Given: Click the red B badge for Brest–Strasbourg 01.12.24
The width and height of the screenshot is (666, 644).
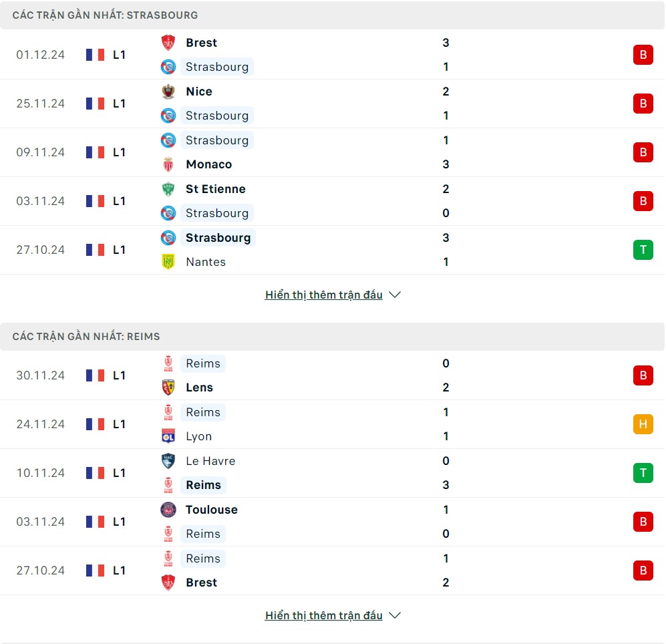Looking at the screenshot, I should tap(643, 55).
